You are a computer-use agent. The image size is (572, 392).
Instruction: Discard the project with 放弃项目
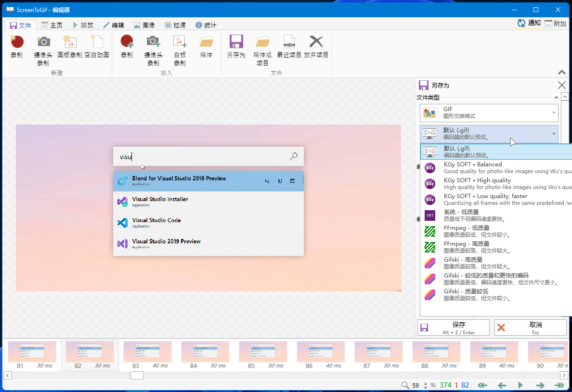pyautogui.click(x=316, y=47)
